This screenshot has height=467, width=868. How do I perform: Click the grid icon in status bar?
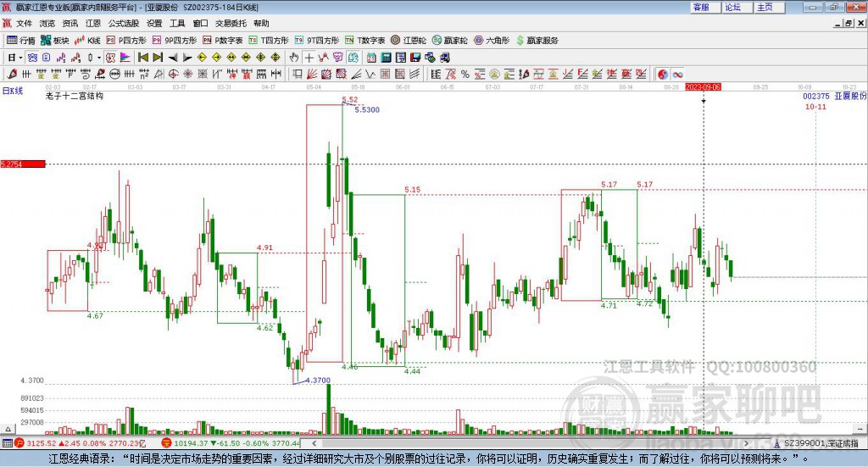click(7, 443)
